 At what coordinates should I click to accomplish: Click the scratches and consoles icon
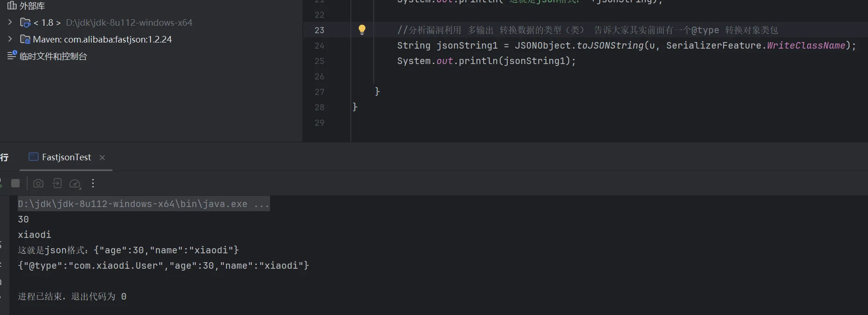pos(12,56)
